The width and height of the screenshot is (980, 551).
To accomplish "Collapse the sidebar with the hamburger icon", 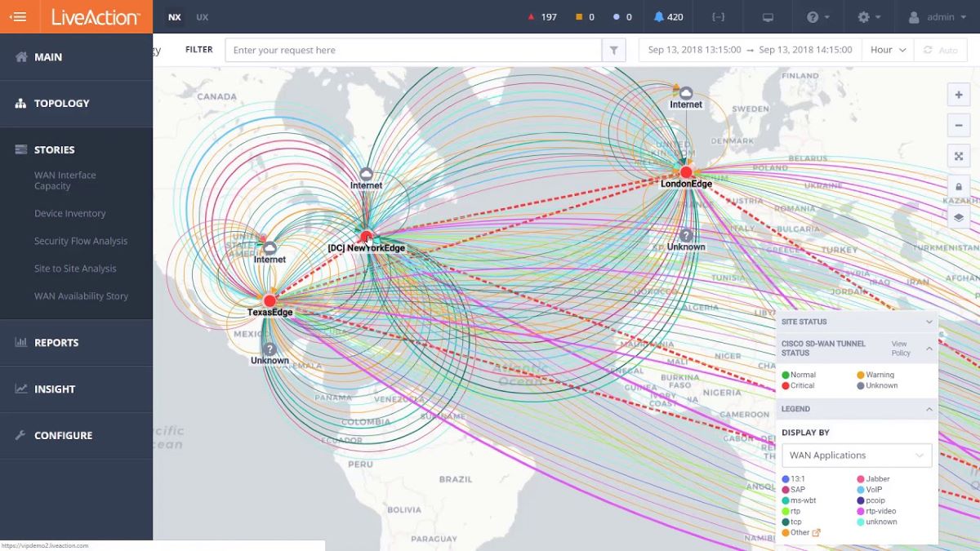I will (x=19, y=16).
